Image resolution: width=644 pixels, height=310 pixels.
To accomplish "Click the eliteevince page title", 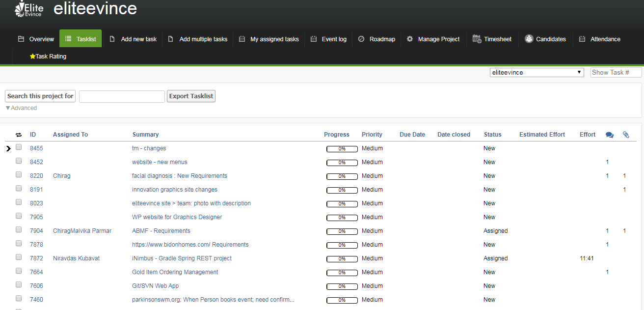I will [95, 8].
